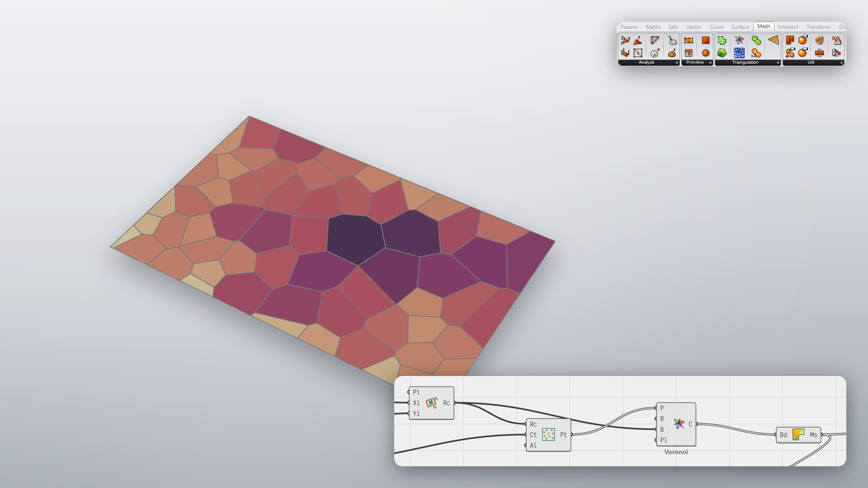Open the Params tab
Screen dimensions: 868x488
(x=629, y=27)
